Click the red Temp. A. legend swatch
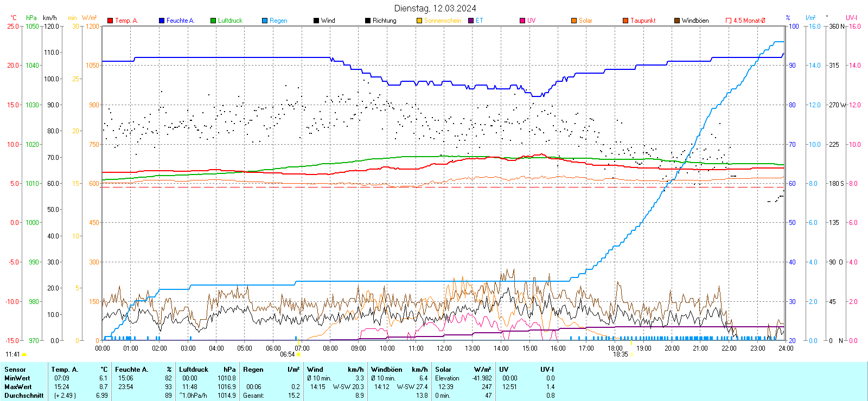 [x=110, y=21]
